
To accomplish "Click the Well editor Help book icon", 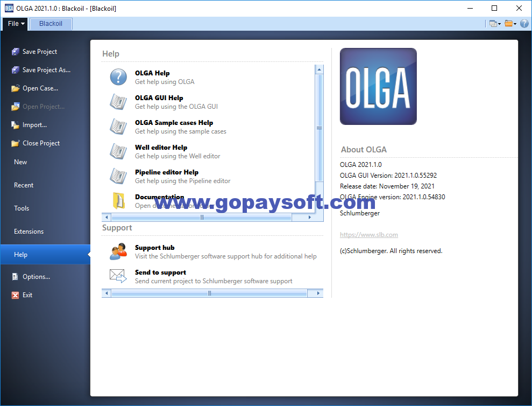I will (118, 151).
